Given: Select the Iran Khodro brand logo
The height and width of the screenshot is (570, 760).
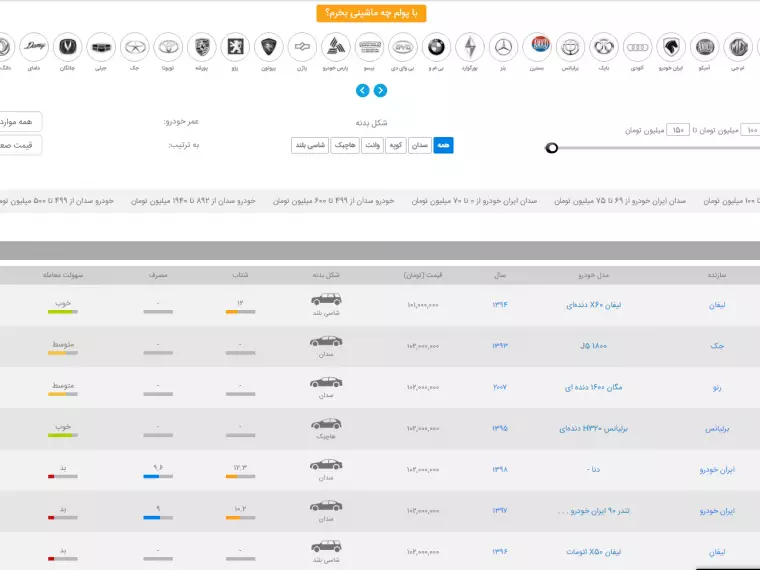Looking at the screenshot, I should (671, 47).
